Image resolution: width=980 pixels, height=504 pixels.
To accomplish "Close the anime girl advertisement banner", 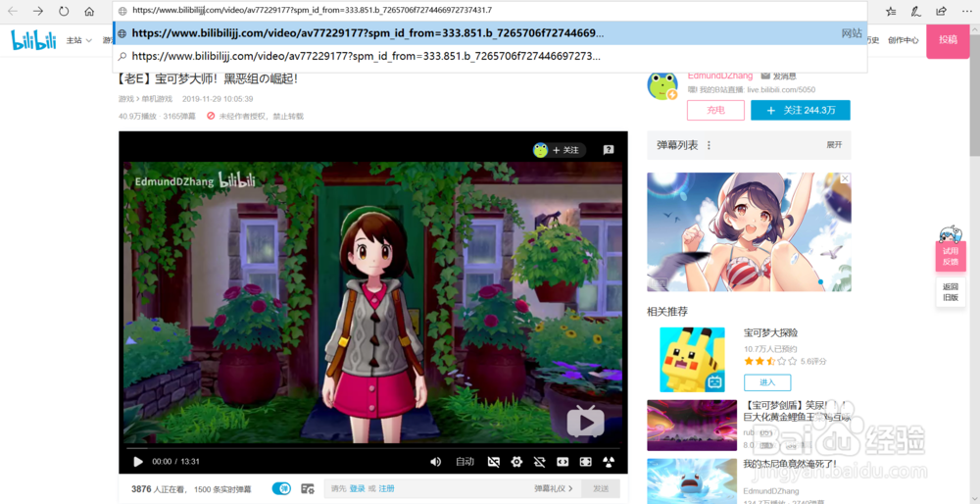I will click(845, 178).
